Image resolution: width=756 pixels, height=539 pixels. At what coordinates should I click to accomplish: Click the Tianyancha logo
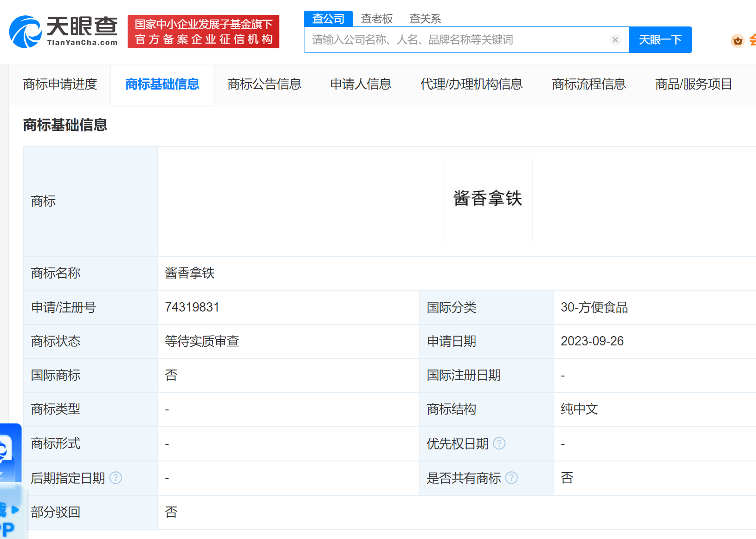(x=63, y=32)
